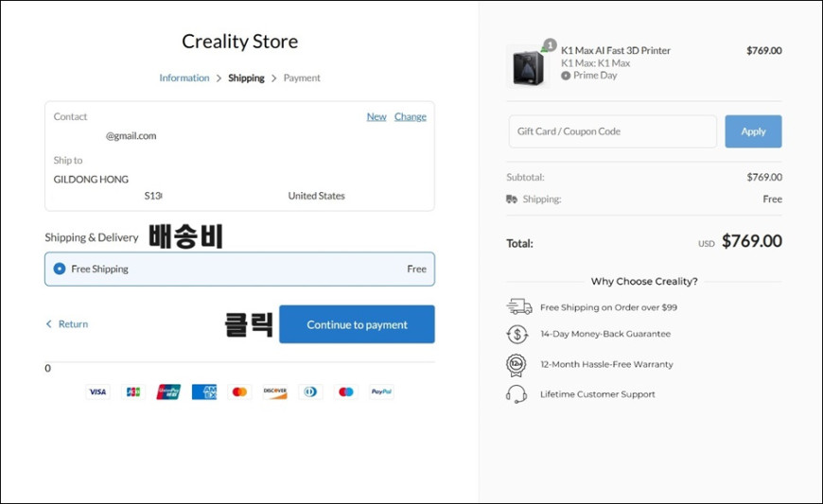Click the Free Shipping option row price
This screenshot has width=823, height=504.
[x=417, y=269]
